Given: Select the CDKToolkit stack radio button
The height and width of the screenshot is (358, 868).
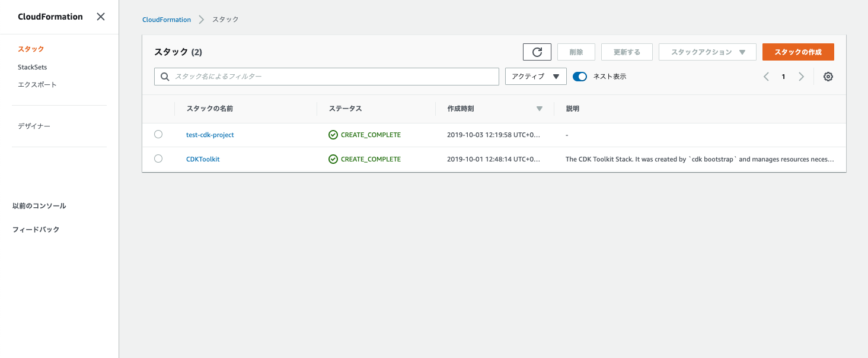Looking at the screenshot, I should [x=158, y=159].
